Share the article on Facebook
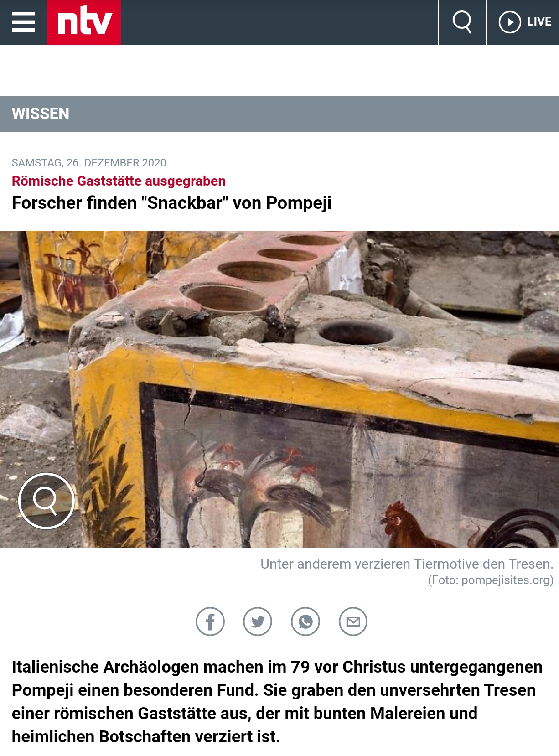The width and height of the screenshot is (559, 756). pyautogui.click(x=210, y=621)
